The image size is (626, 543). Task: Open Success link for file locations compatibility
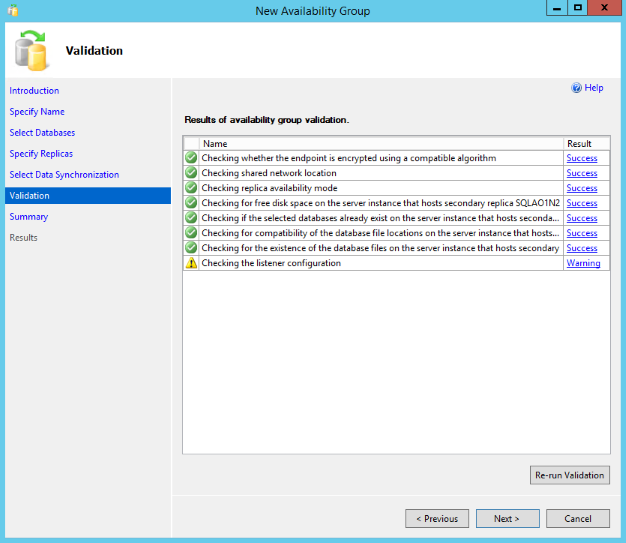(x=582, y=233)
